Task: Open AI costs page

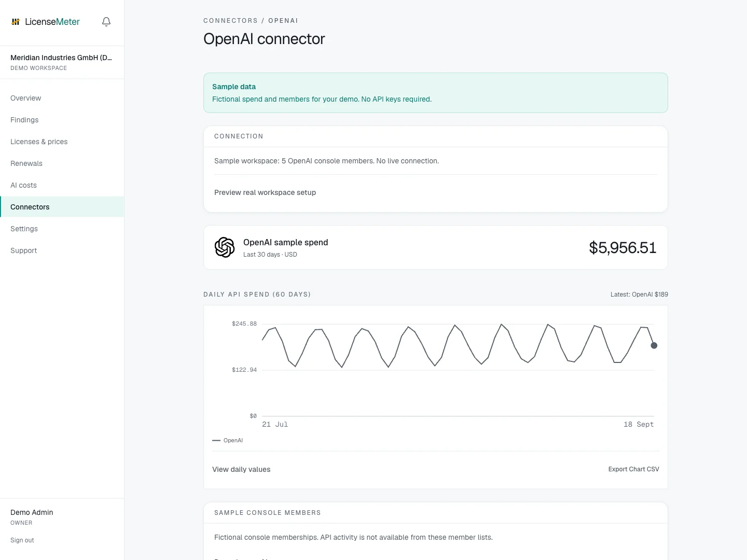Action: [x=62, y=185]
